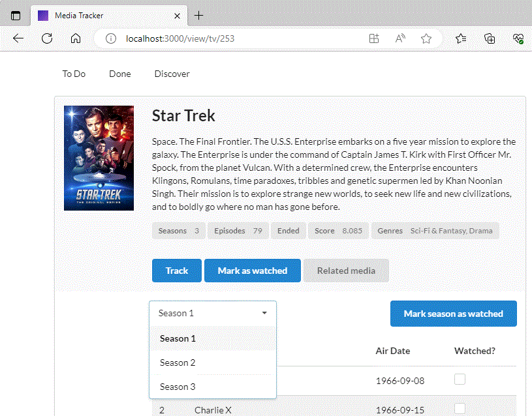View site information icon in address bar
Viewport: 532px width, 416px height.
110,38
